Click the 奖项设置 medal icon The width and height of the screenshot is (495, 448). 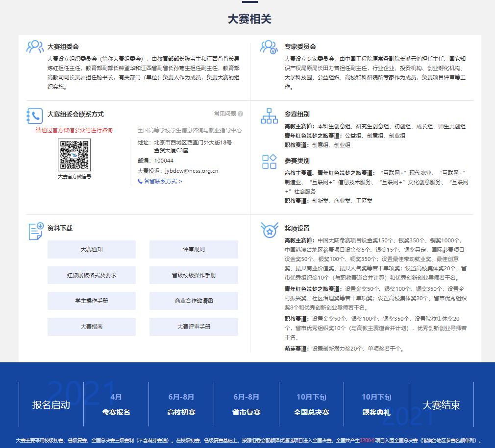tap(269, 231)
